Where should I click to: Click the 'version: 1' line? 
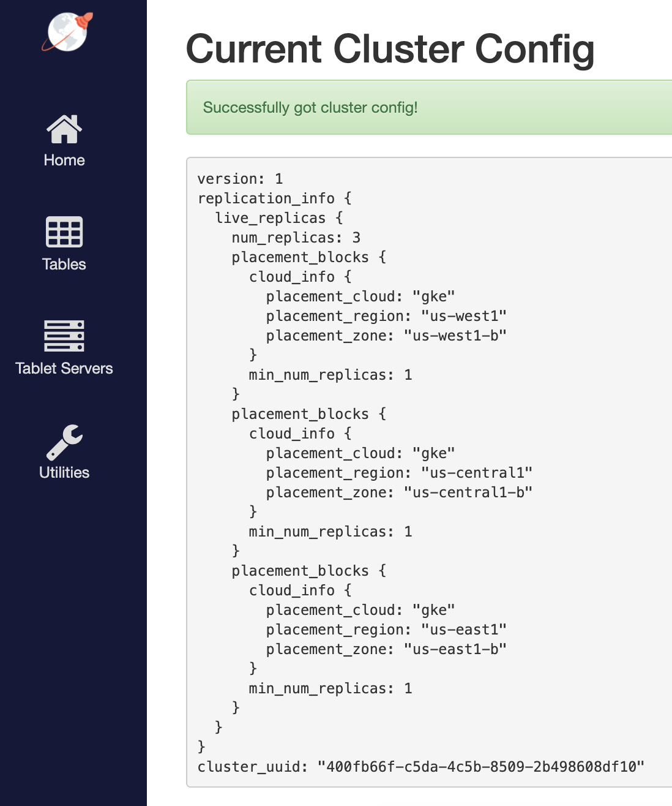(240, 179)
